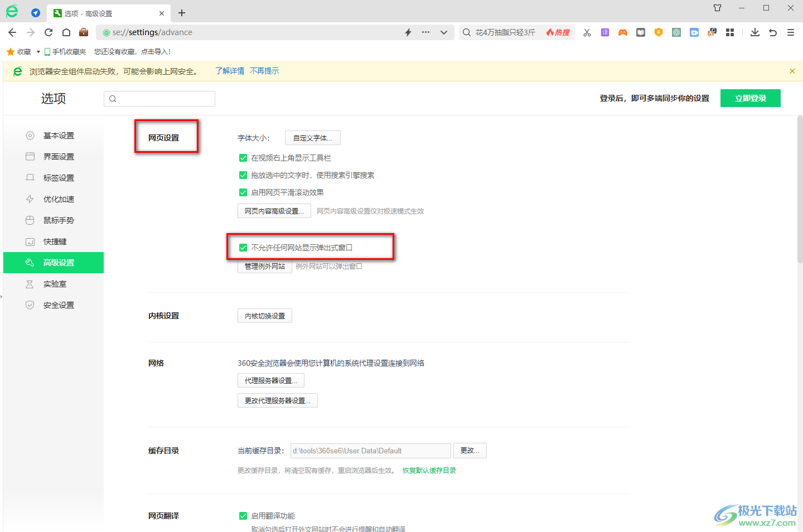Go forward with the grey forward arrow
The height and width of the screenshot is (532, 803).
(31, 32)
